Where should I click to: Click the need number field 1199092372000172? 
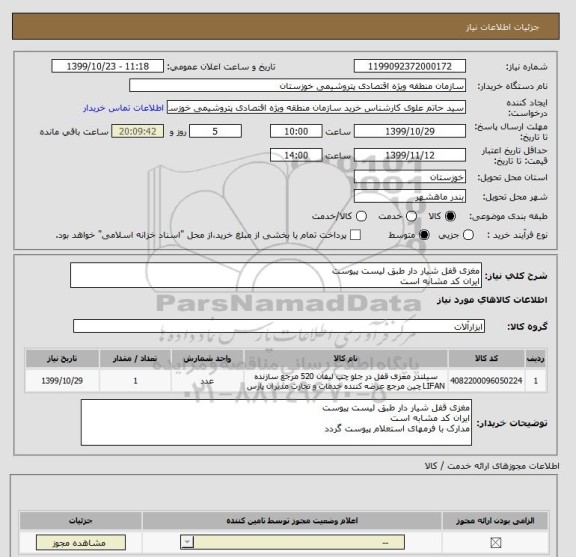[410, 67]
